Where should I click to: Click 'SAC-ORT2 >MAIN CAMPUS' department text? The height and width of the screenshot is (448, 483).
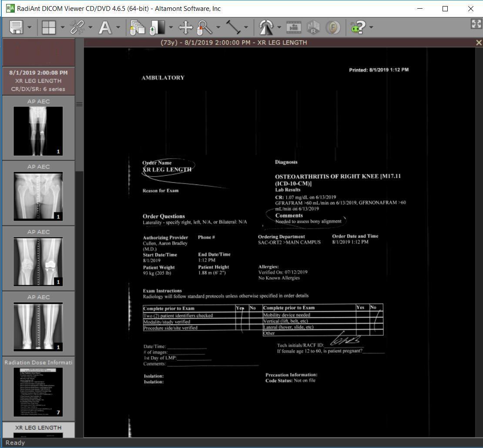(x=289, y=242)
